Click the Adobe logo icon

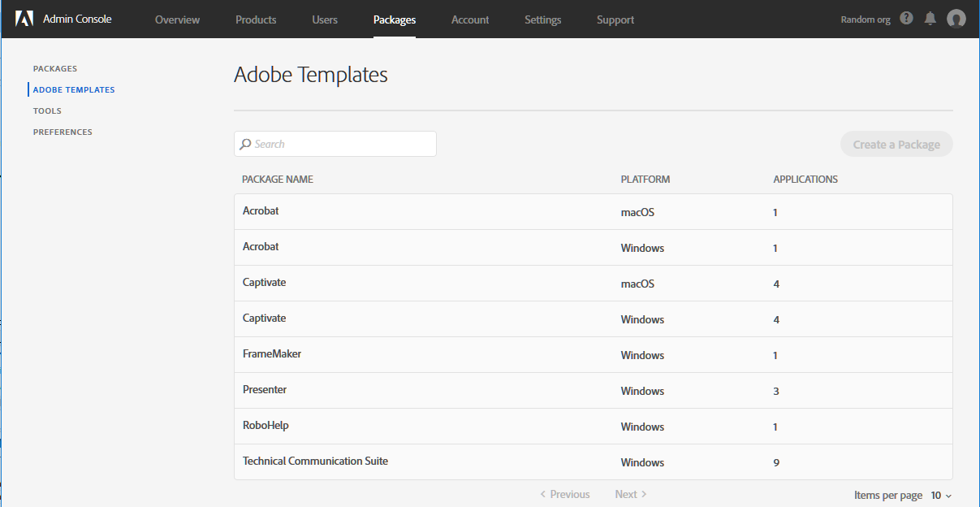pyautogui.click(x=24, y=19)
